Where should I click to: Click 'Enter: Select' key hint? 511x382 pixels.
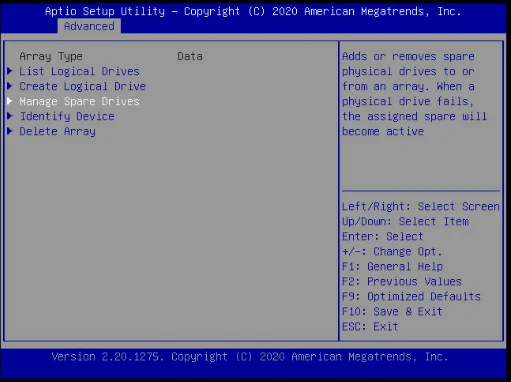coord(383,236)
